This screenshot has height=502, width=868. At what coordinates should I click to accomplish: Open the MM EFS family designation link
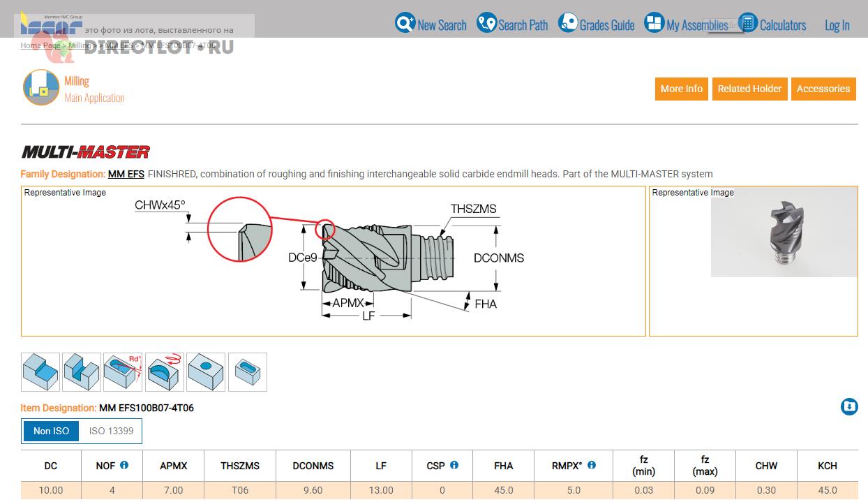pos(126,174)
